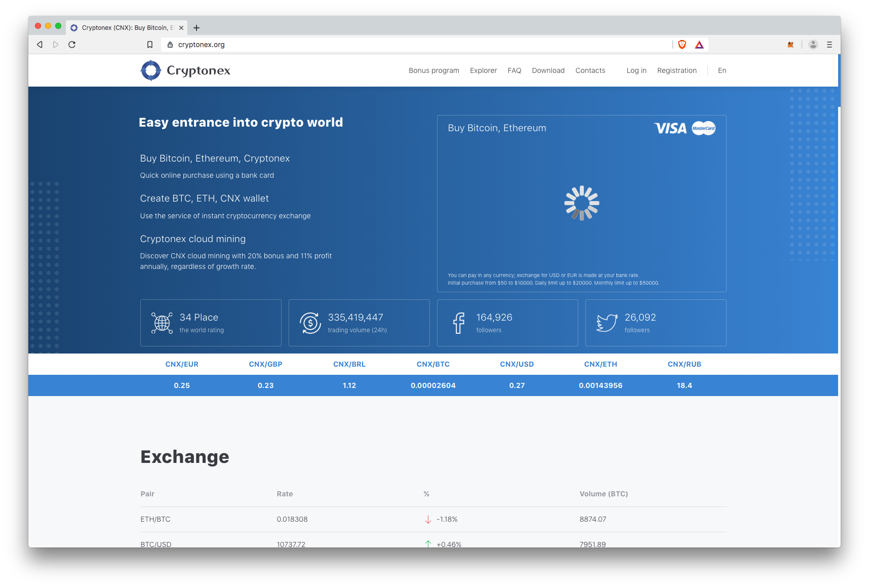Click the 0.018308 rate value
The image size is (869, 588).
(x=292, y=519)
